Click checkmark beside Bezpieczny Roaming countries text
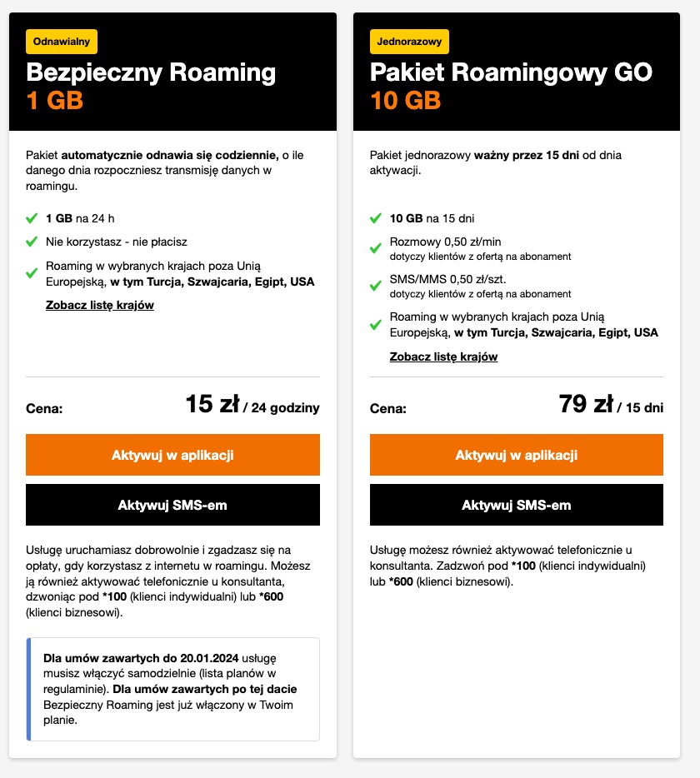Screen dimensions: 700x778 pos(32,273)
